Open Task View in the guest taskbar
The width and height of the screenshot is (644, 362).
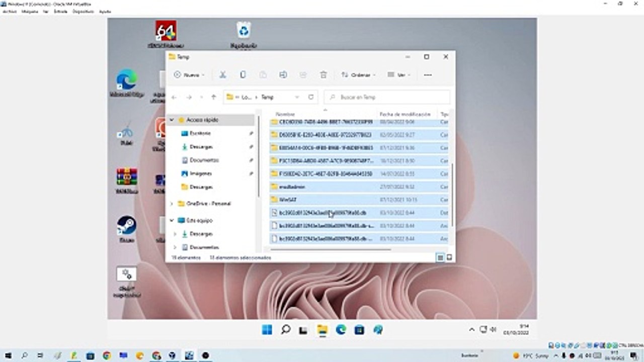click(x=303, y=330)
